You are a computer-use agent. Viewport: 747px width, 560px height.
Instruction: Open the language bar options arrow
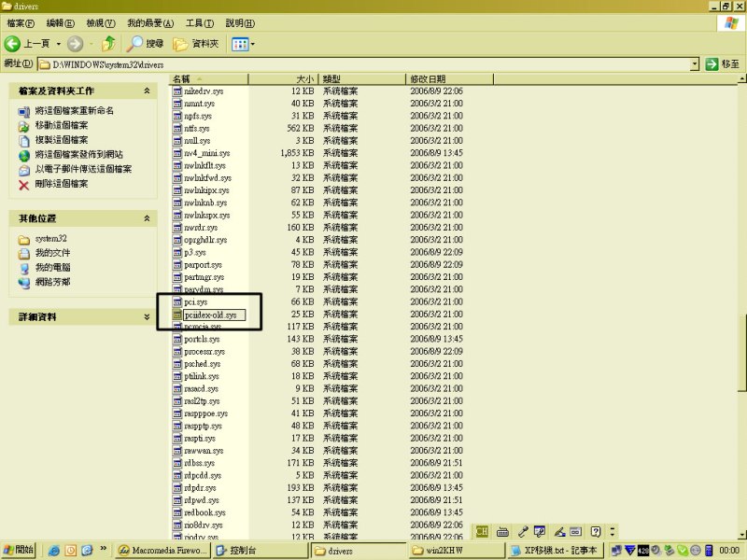click(613, 531)
